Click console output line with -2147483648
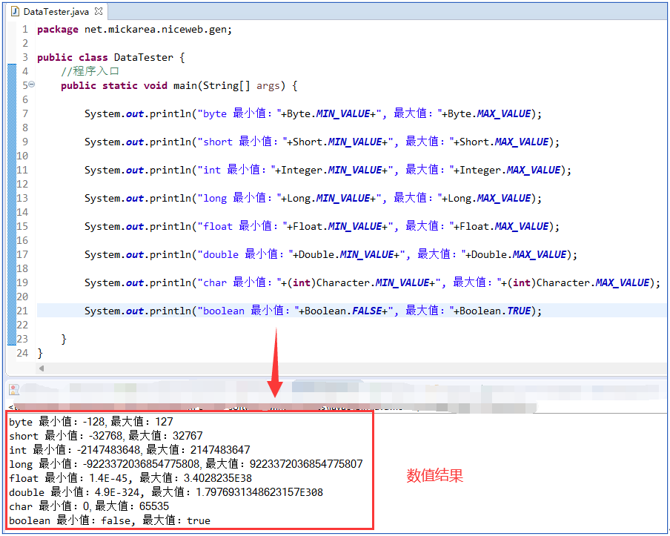 tap(129, 450)
